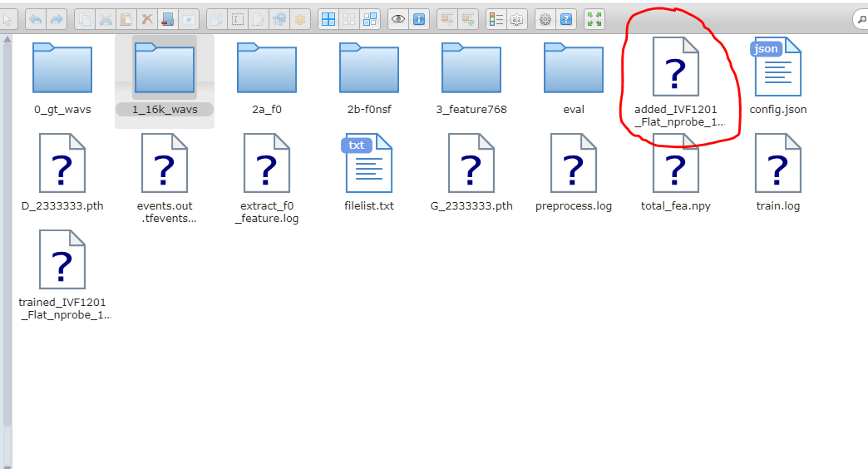The height and width of the screenshot is (469, 868).
Task: Select the trained_IVF1201_Flat_nprobe file
Action: [x=62, y=275]
